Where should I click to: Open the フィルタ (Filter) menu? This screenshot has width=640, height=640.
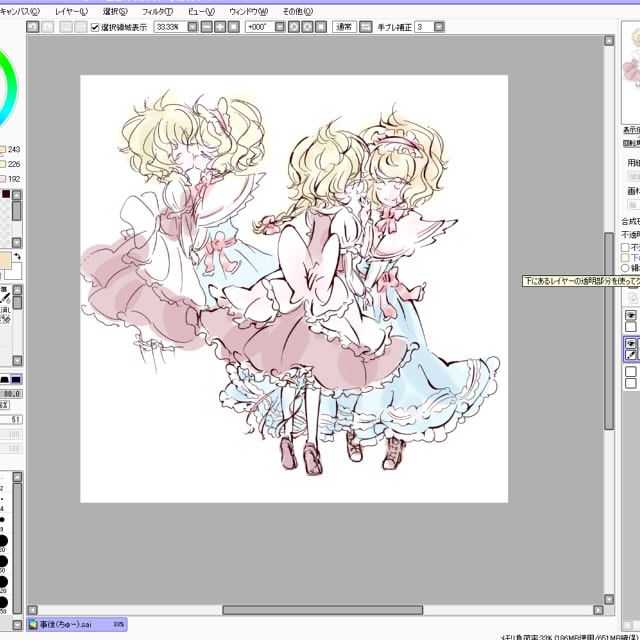click(x=157, y=11)
